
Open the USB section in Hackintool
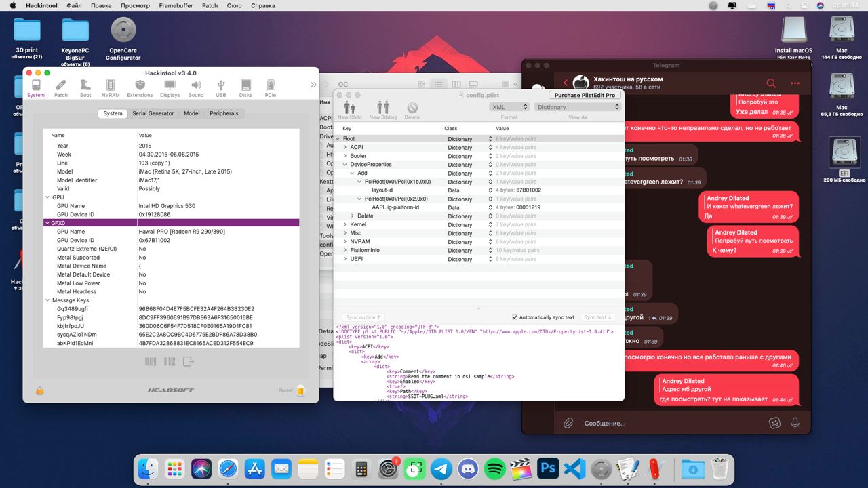point(221,88)
